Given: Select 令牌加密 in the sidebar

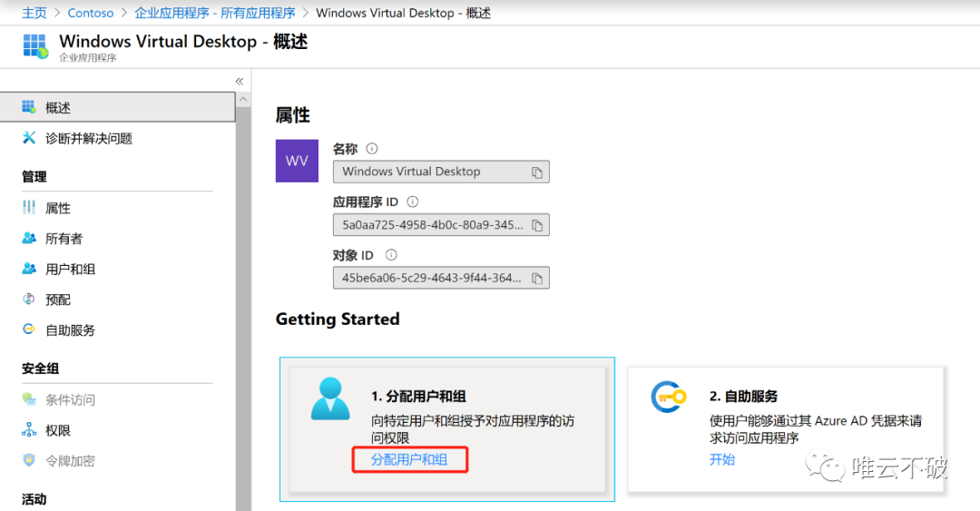Looking at the screenshot, I should tap(70, 461).
